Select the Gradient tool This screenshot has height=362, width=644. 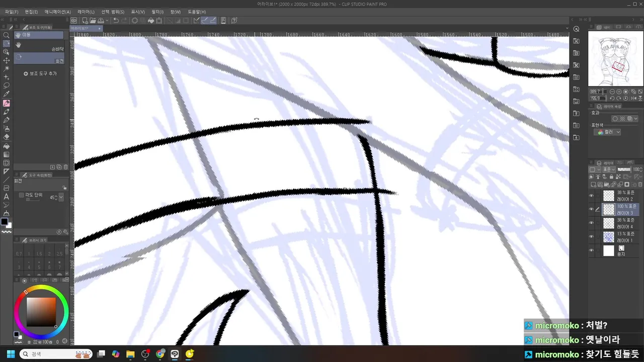click(x=7, y=154)
